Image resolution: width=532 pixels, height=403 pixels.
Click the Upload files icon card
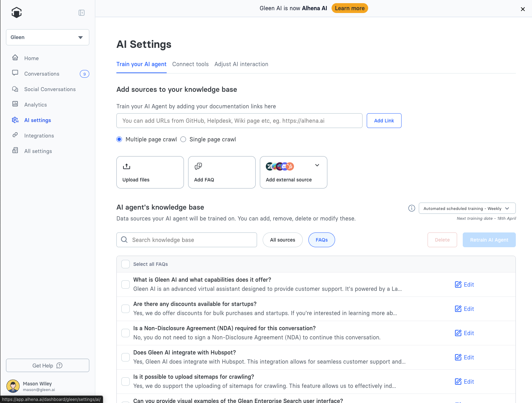coord(127,166)
